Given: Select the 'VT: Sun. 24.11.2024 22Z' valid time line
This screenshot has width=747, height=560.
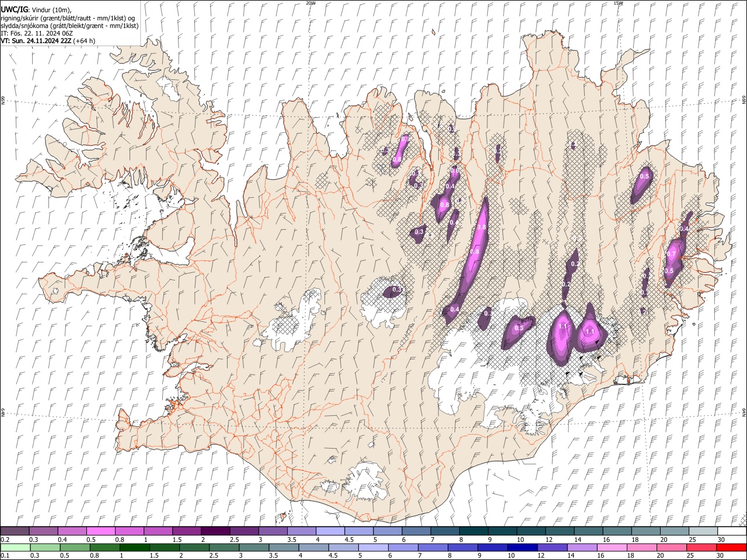Looking at the screenshot, I should [x=36, y=41].
